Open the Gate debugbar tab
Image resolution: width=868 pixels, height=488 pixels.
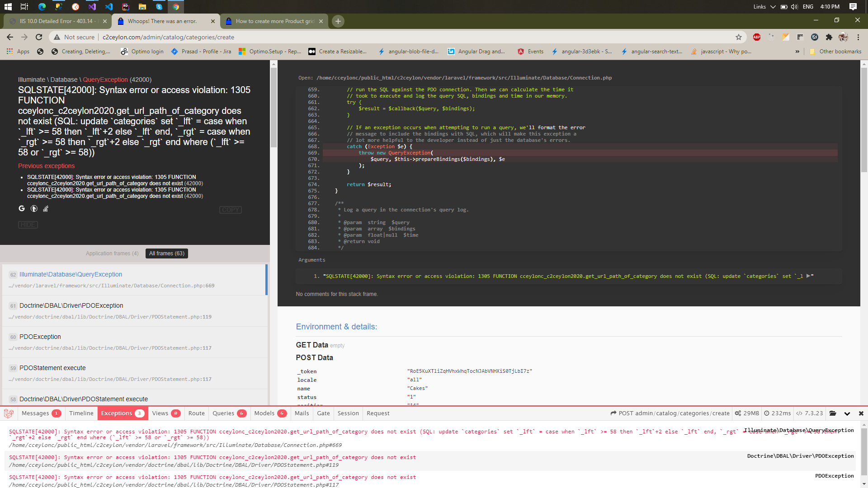point(324,413)
